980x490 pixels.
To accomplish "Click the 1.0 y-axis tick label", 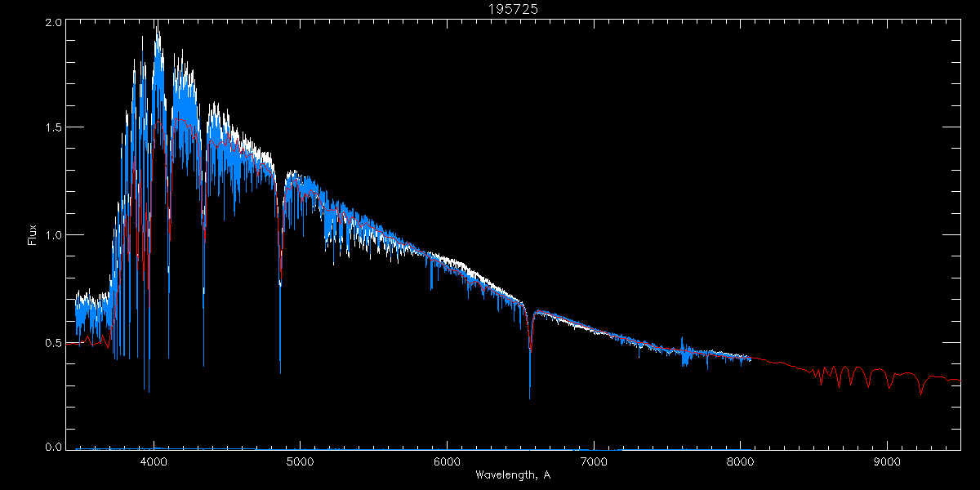I will [52, 235].
